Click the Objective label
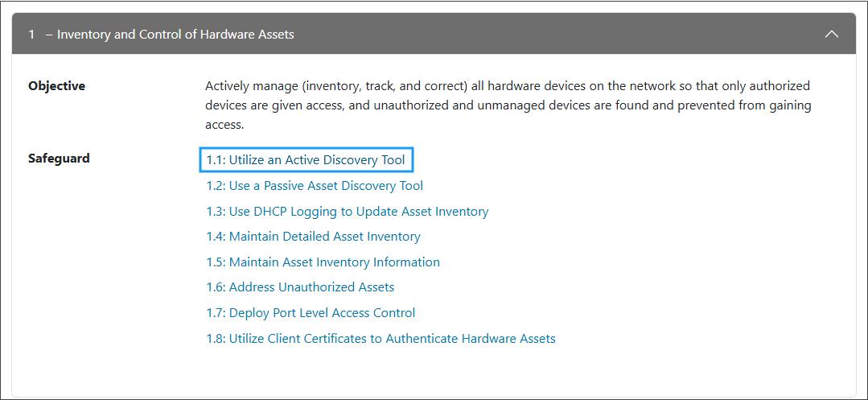Image resolution: width=868 pixels, height=400 pixels. [56, 86]
